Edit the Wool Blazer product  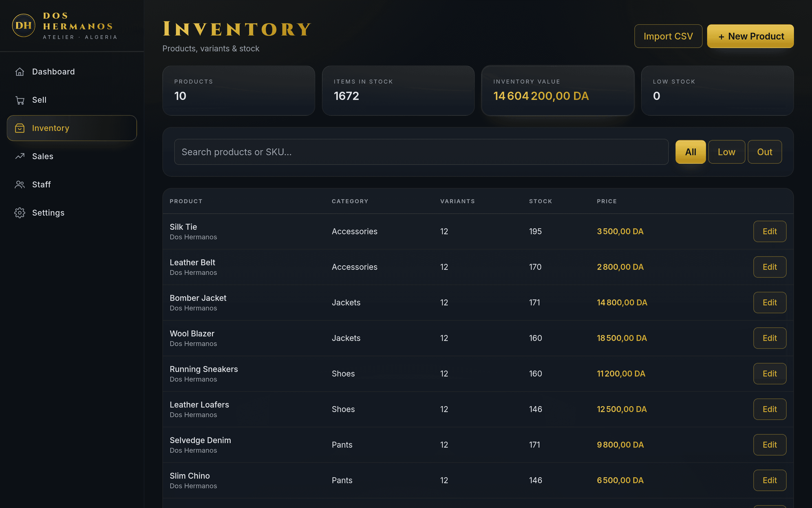pyautogui.click(x=770, y=338)
